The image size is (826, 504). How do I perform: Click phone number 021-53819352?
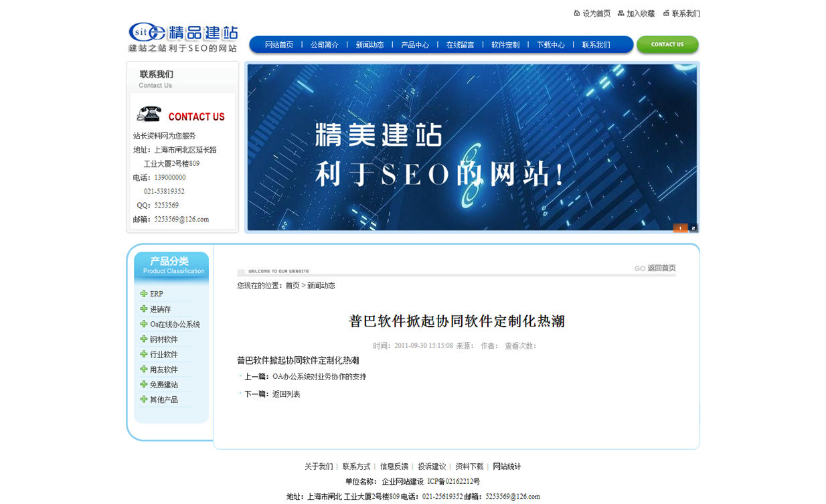pyautogui.click(x=164, y=191)
